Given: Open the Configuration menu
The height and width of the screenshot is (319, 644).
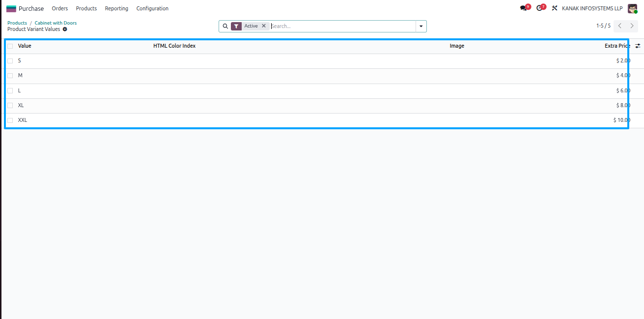Looking at the screenshot, I should click(152, 8).
